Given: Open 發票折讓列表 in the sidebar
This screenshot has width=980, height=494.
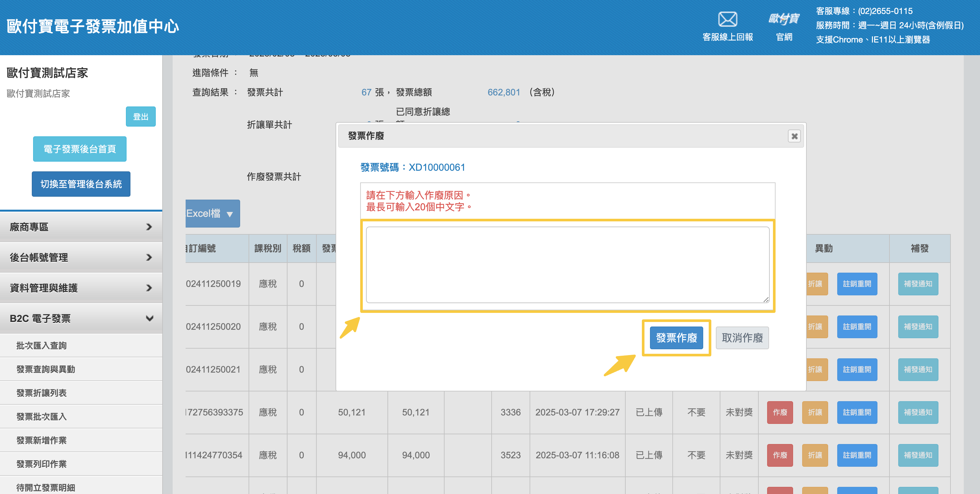Looking at the screenshot, I should click(42, 393).
